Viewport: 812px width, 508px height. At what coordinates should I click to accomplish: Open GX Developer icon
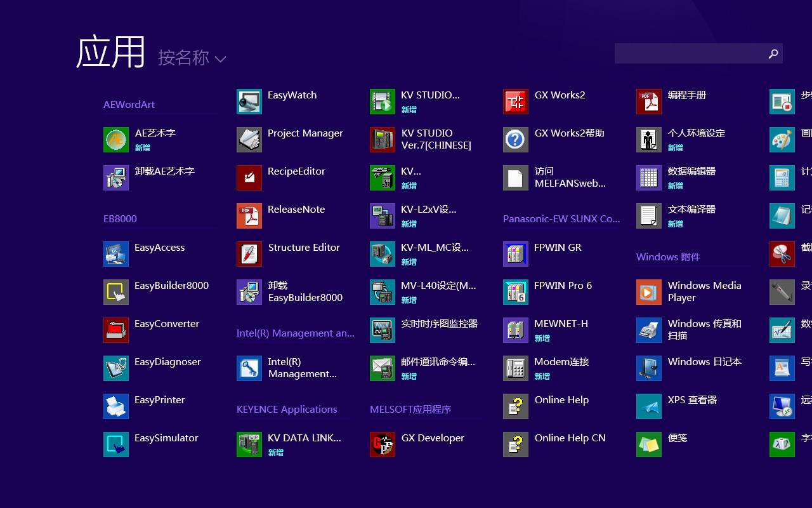pos(383,444)
